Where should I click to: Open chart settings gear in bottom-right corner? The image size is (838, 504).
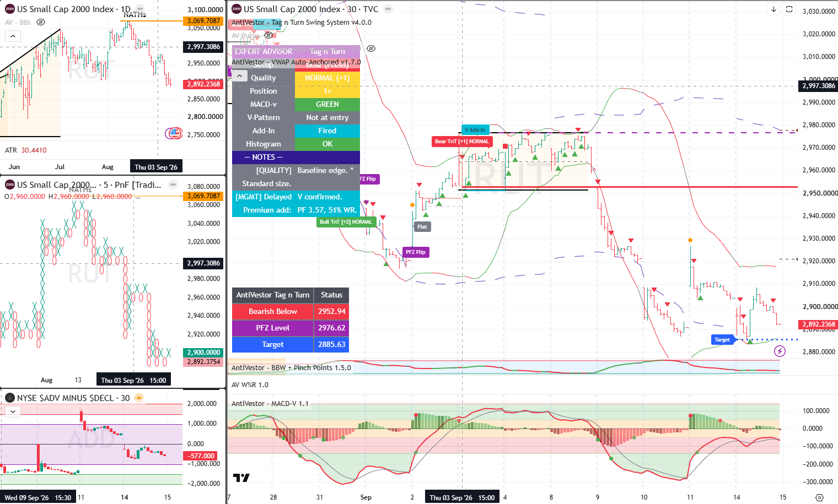[x=819, y=497]
